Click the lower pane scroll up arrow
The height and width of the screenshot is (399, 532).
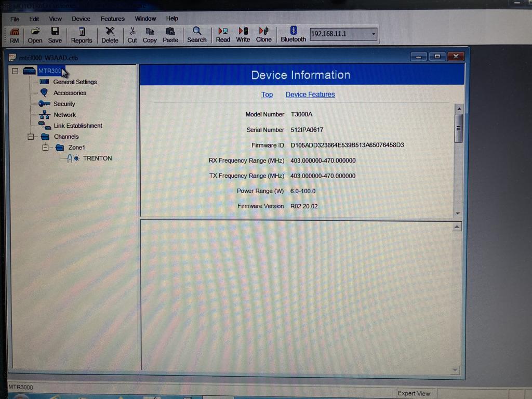(457, 227)
